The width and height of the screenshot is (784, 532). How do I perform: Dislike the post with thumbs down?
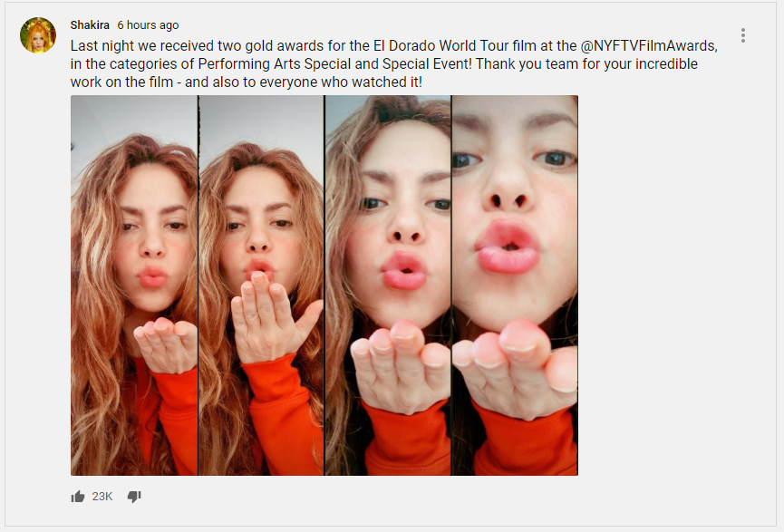[x=134, y=497]
